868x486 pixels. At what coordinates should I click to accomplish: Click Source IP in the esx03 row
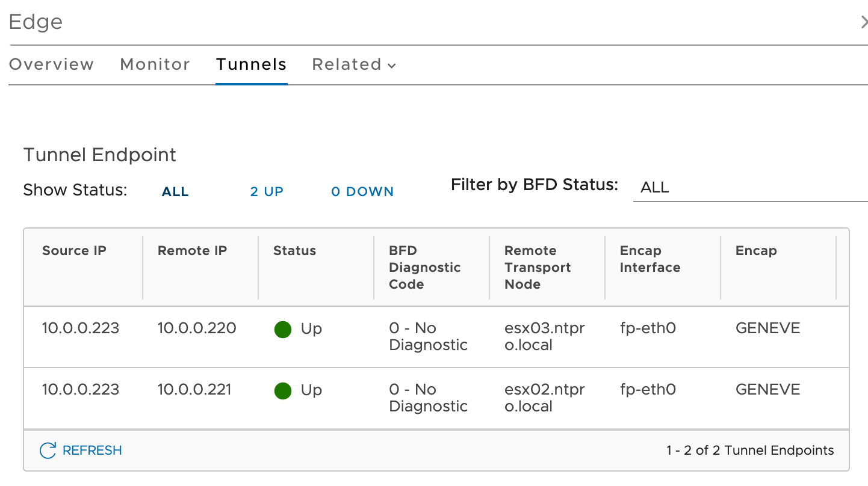(81, 328)
